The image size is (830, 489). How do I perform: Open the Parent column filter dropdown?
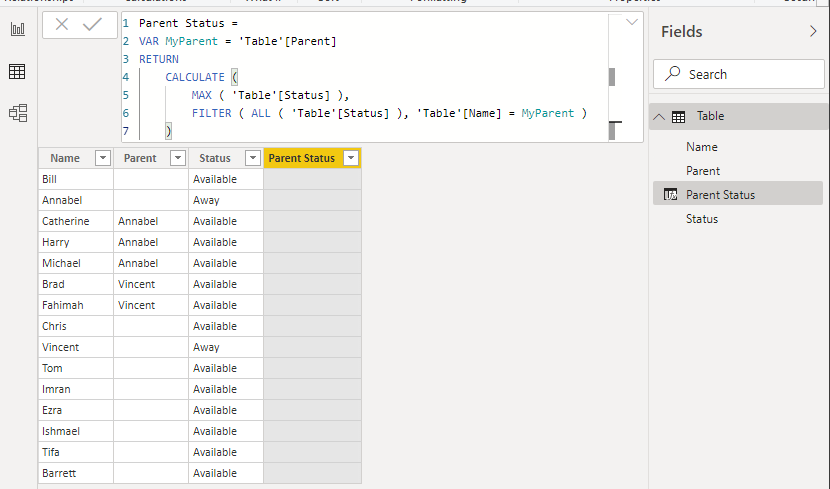pyautogui.click(x=178, y=158)
